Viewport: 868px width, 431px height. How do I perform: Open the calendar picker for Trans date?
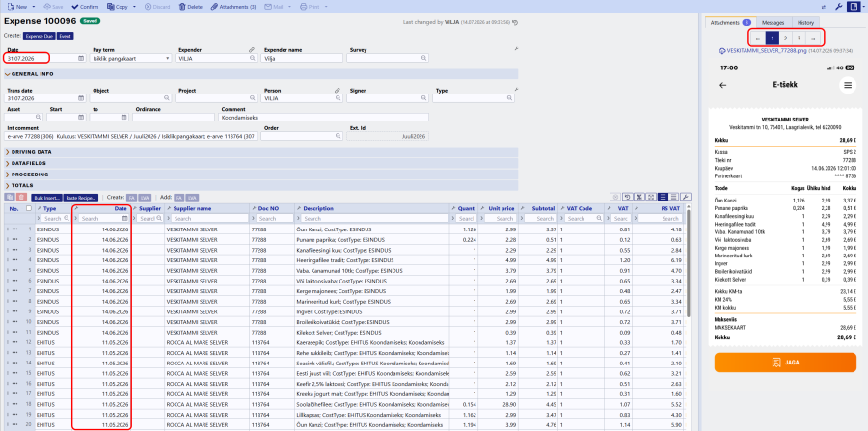coord(81,98)
